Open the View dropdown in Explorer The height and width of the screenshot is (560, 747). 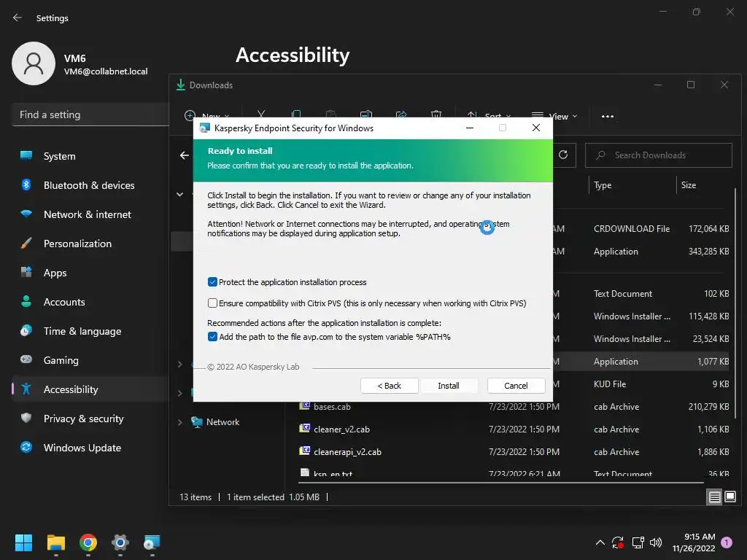(x=554, y=116)
